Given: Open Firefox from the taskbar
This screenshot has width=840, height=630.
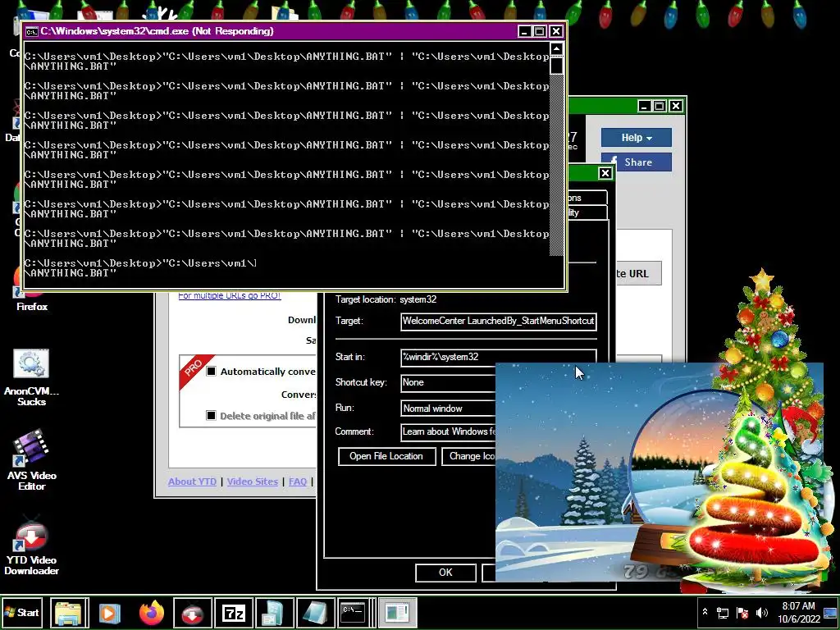Looking at the screenshot, I should pyautogui.click(x=151, y=612).
